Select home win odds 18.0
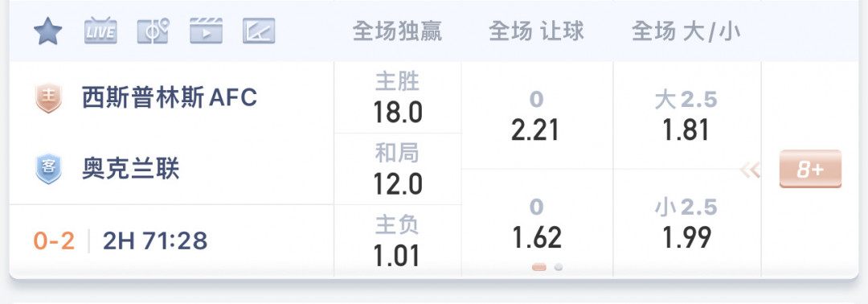This screenshot has height=304, width=868. (398, 98)
